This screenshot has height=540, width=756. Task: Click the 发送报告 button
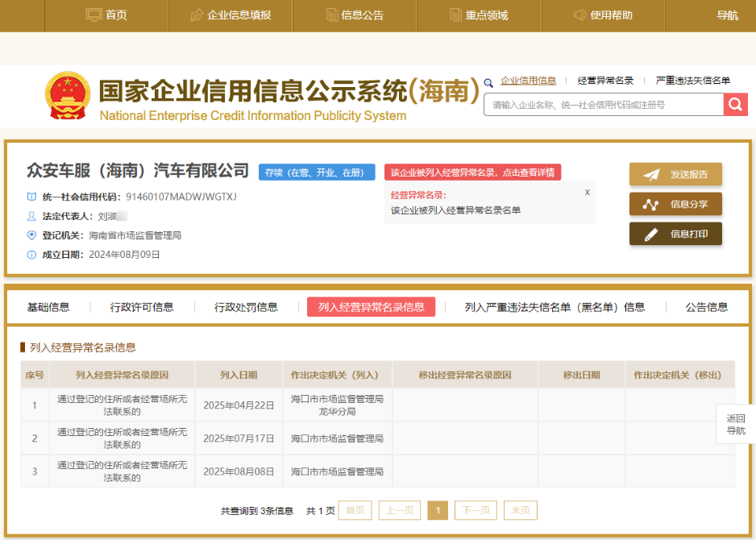[675, 174]
